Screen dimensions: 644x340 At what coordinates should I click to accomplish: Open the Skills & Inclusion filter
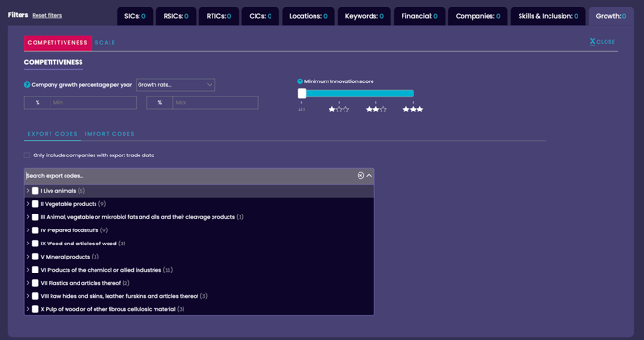548,16
